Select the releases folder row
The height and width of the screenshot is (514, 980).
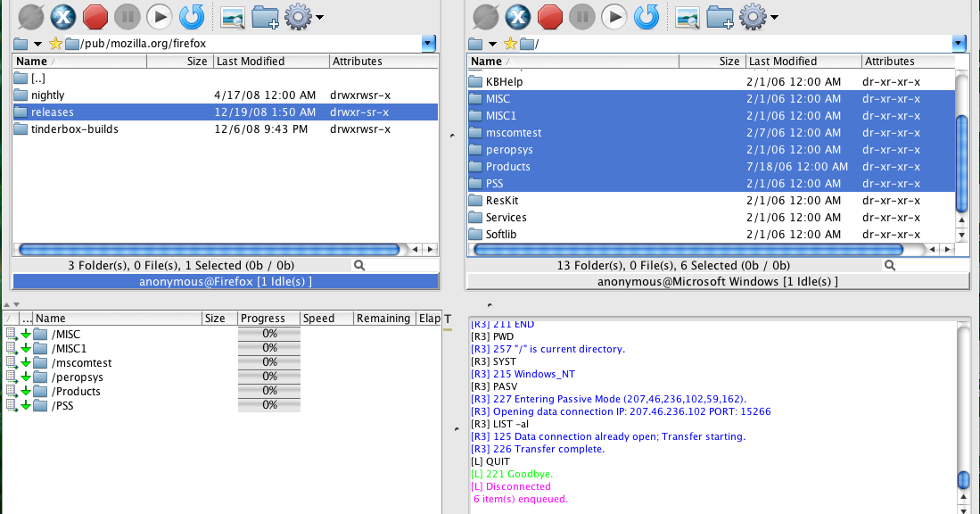[x=225, y=112]
